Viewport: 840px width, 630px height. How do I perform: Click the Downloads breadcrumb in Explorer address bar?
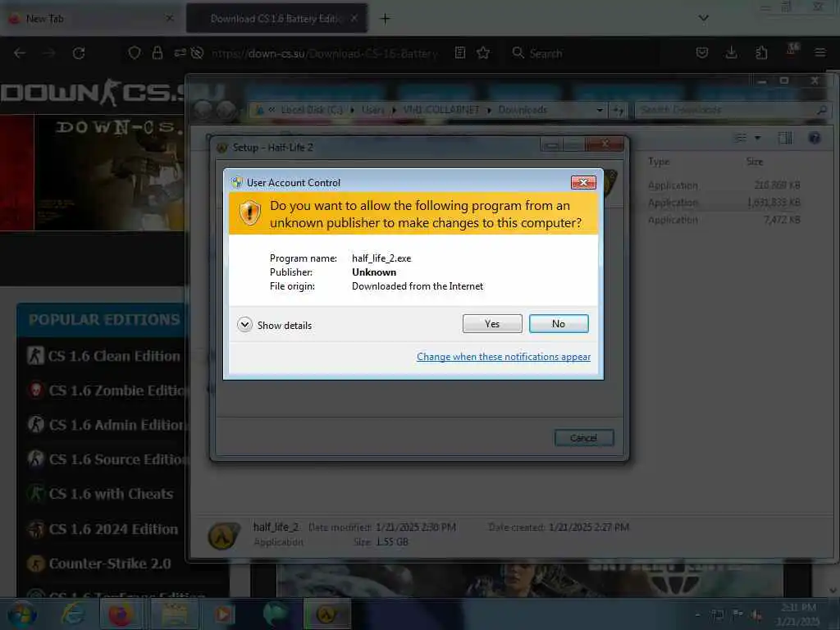pos(523,110)
